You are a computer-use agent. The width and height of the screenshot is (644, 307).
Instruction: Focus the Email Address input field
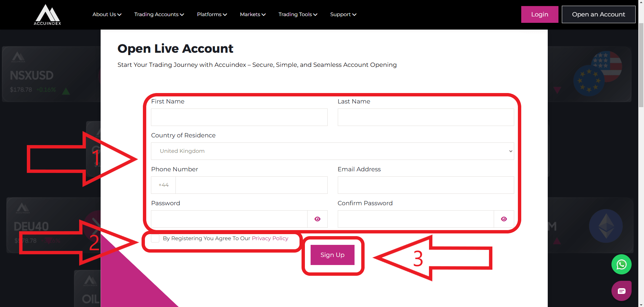tap(426, 185)
